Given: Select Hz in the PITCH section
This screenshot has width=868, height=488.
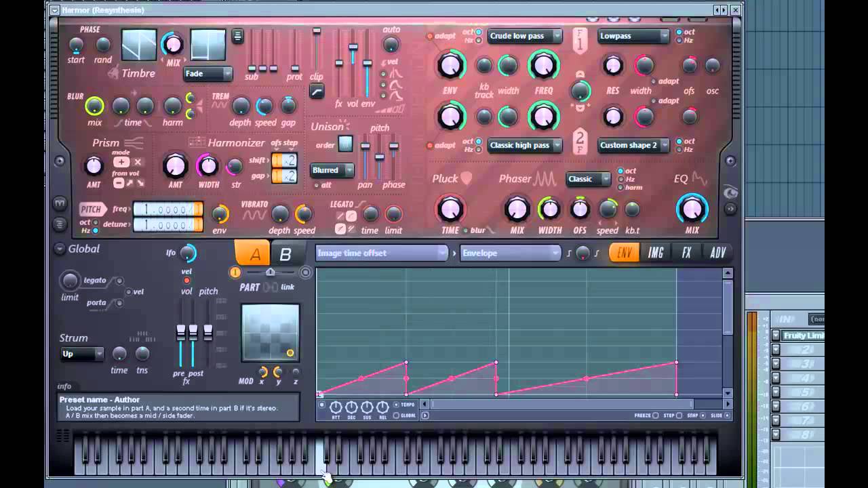Looking at the screenshot, I should pyautogui.click(x=94, y=231).
